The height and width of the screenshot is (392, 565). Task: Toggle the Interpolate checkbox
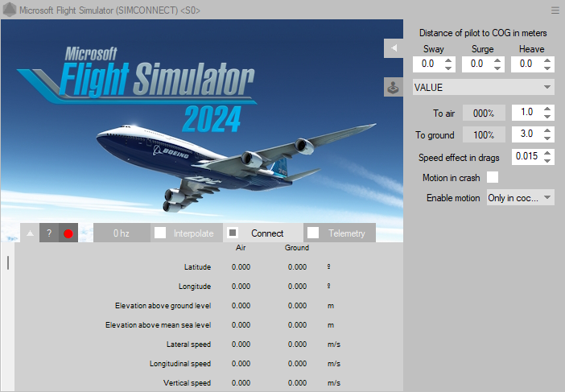click(160, 233)
